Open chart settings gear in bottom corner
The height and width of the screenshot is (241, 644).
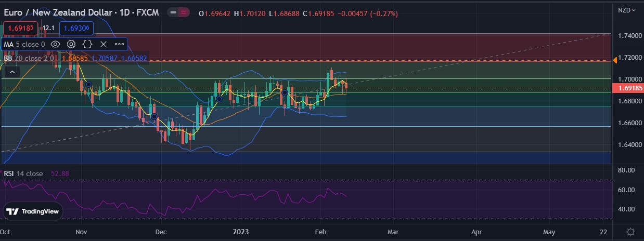click(x=630, y=232)
